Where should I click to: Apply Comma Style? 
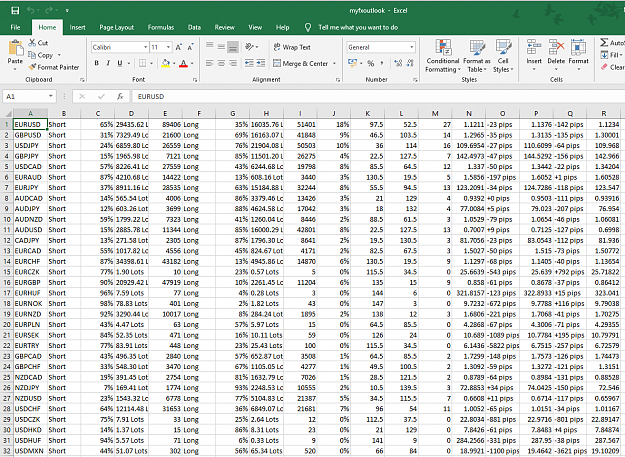[382, 63]
